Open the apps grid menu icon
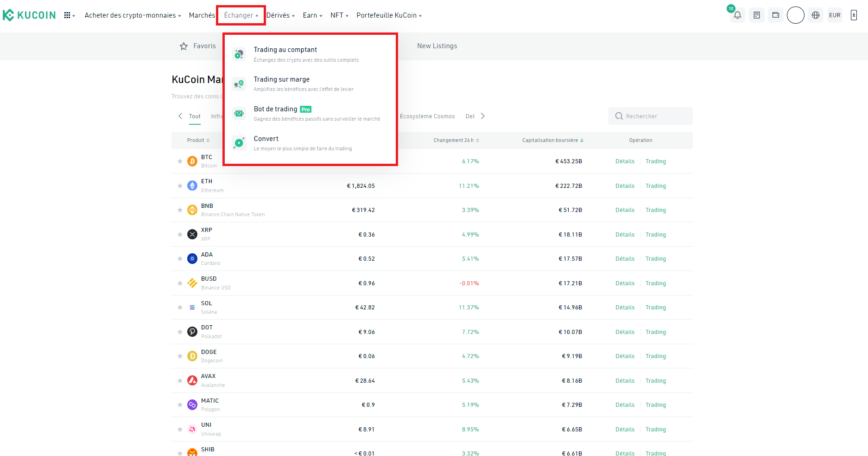This screenshot has height=456, width=868. click(x=67, y=15)
